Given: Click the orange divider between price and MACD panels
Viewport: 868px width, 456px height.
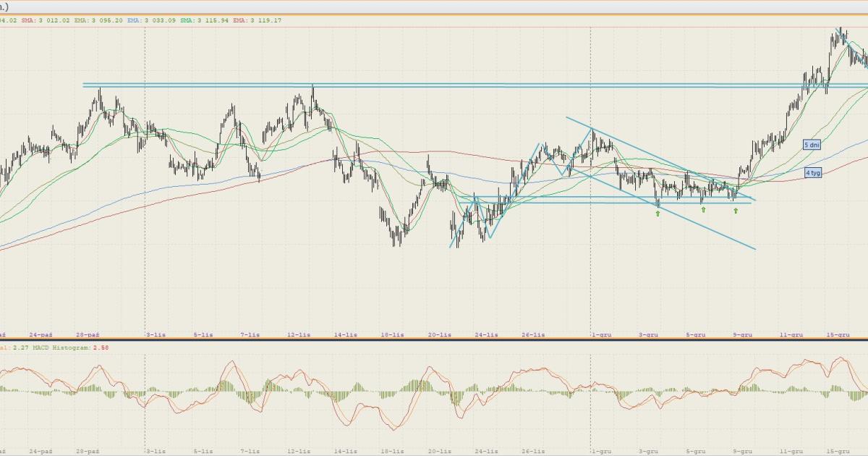Looking at the screenshot, I should coord(434,342).
